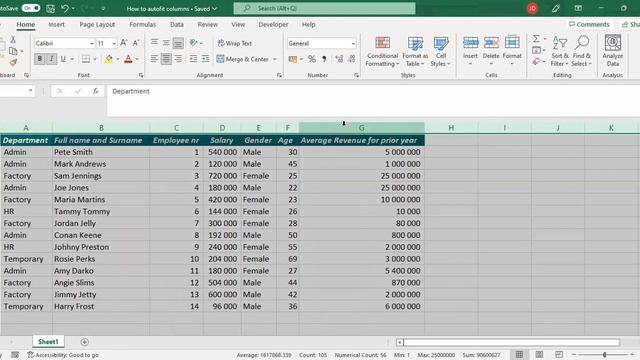640x360 pixels.
Task: Select Bottom Align icon
Action: tap(178, 43)
